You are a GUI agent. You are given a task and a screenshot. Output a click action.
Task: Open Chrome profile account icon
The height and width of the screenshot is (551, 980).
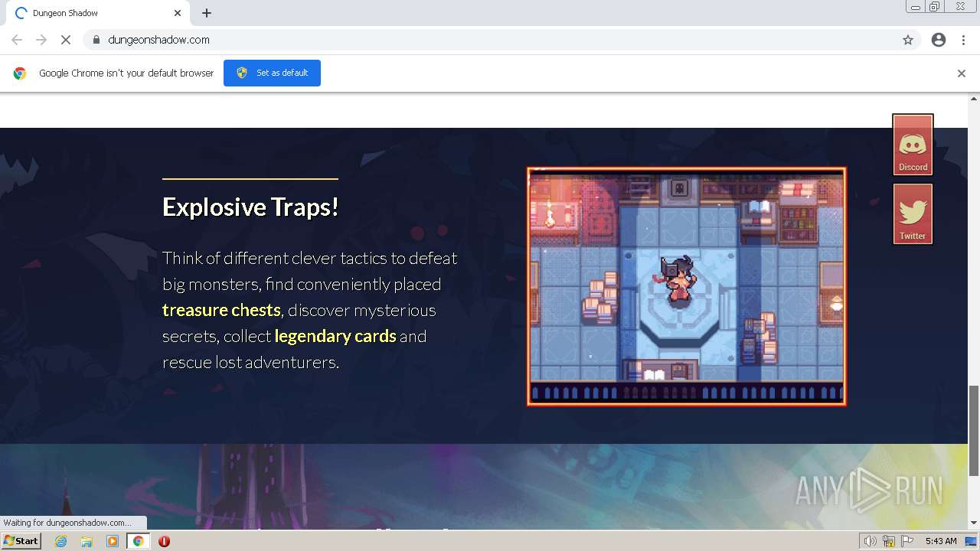pyautogui.click(x=939, y=40)
